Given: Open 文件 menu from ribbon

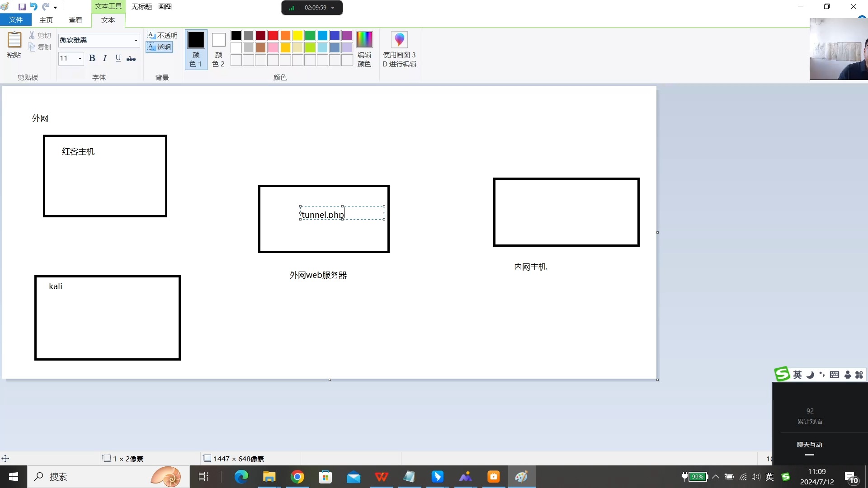Looking at the screenshot, I should click(16, 20).
